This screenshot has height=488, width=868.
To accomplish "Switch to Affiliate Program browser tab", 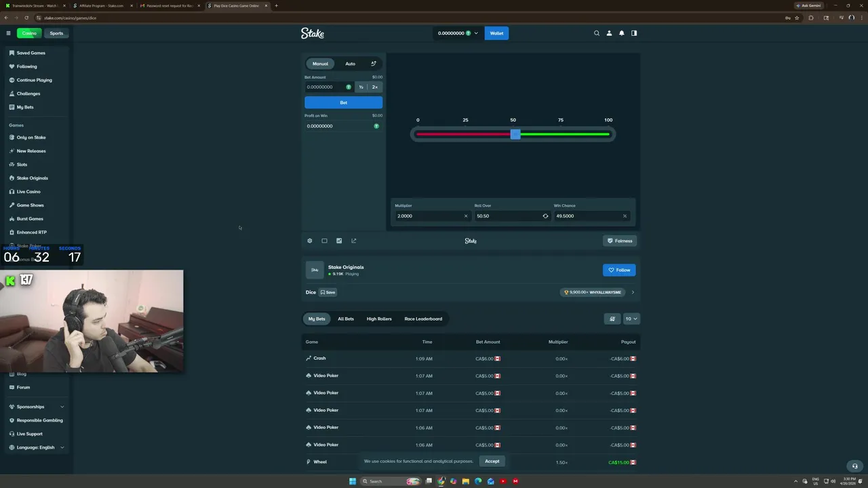I will tap(101, 5).
